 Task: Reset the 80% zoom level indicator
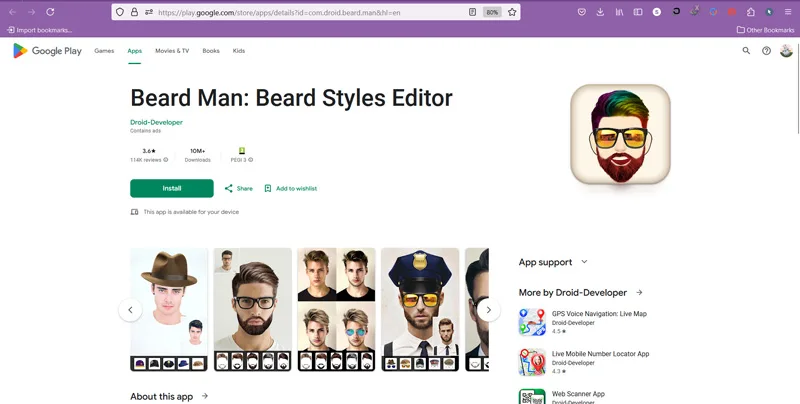[x=492, y=12]
